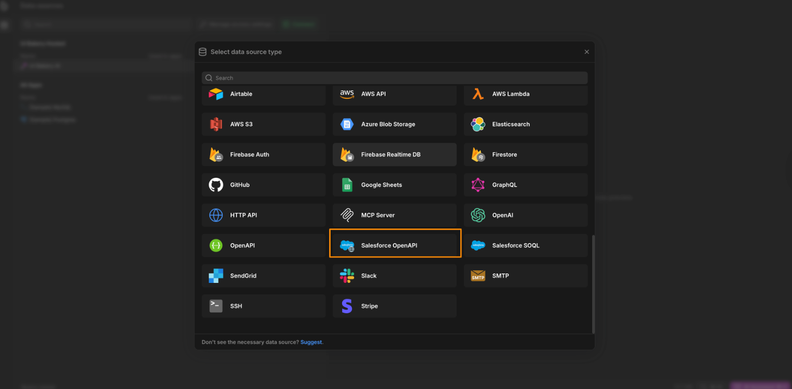Click the Suggest link

pyautogui.click(x=312, y=342)
